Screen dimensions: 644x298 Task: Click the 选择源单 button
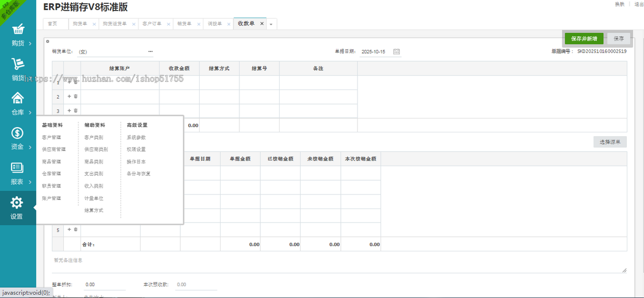[610, 142]
